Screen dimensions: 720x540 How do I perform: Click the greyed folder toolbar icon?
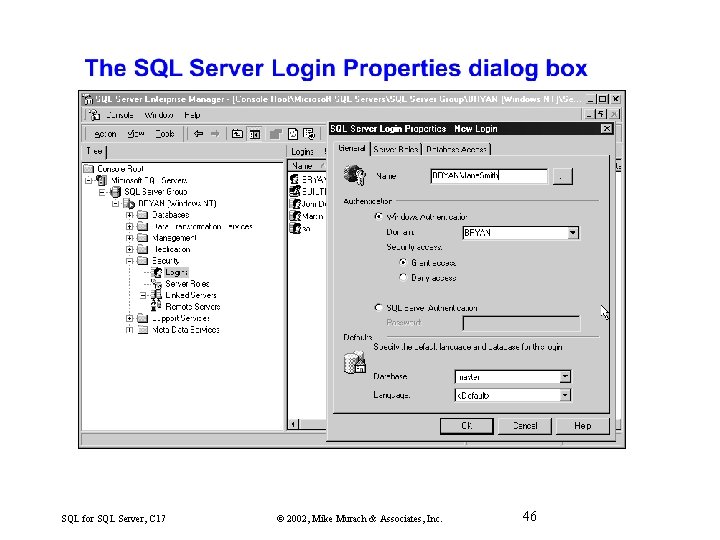click(x=275, y=134)
